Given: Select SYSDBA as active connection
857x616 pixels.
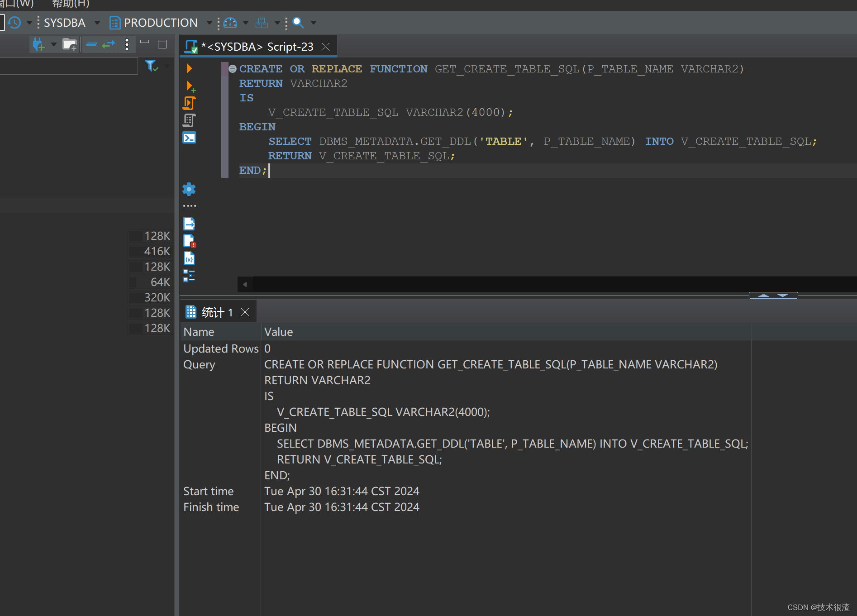Looking at the screenshot, I should coord(64,23).
